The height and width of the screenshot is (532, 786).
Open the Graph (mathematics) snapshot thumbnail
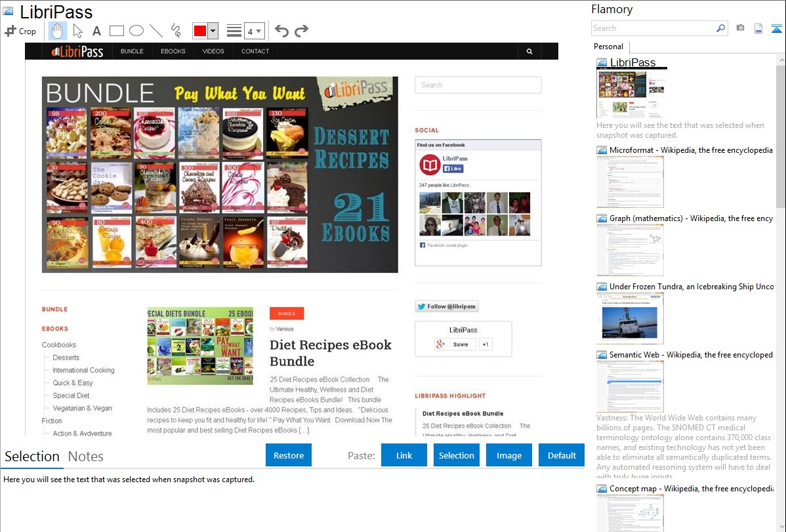[630, 250]
